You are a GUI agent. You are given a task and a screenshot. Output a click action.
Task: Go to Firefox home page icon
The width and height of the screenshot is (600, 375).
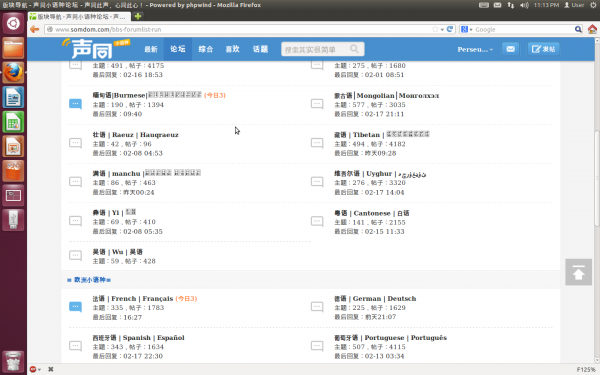point(592,29)
